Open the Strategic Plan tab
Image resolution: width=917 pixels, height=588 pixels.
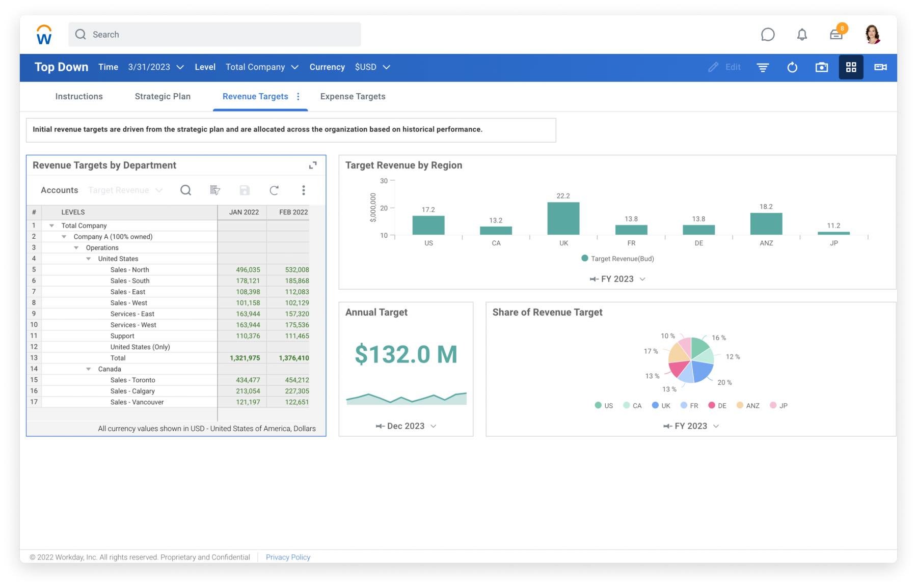tap(162, 96)
